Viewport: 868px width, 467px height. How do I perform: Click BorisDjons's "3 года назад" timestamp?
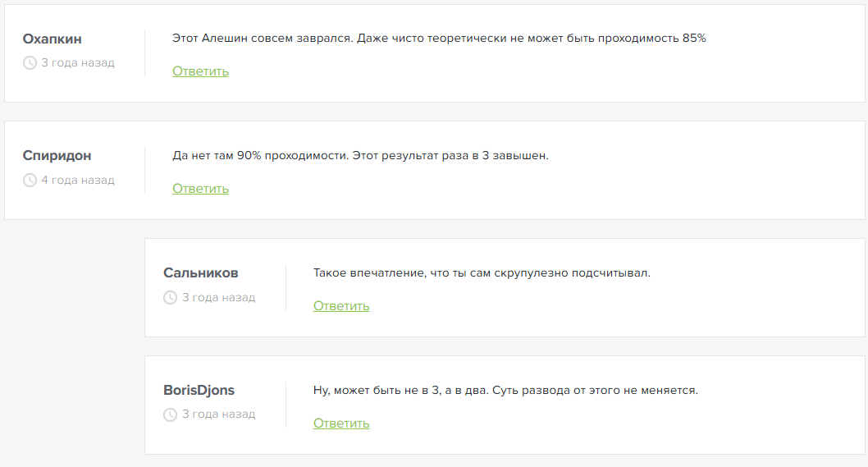218,414
